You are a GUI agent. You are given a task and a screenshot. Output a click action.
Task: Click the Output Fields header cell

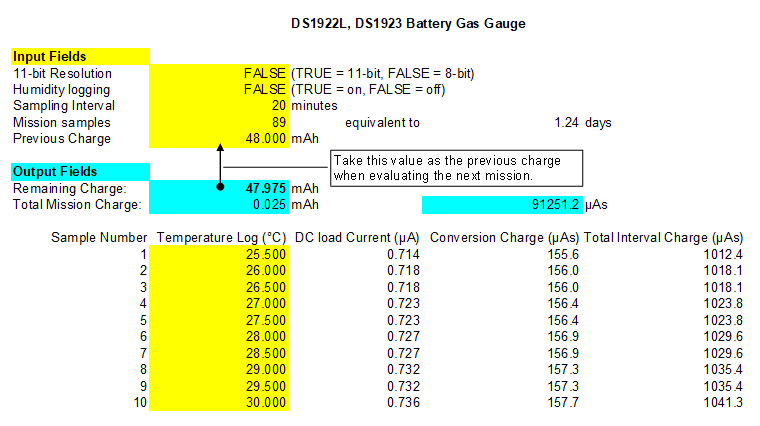point(80,172)
